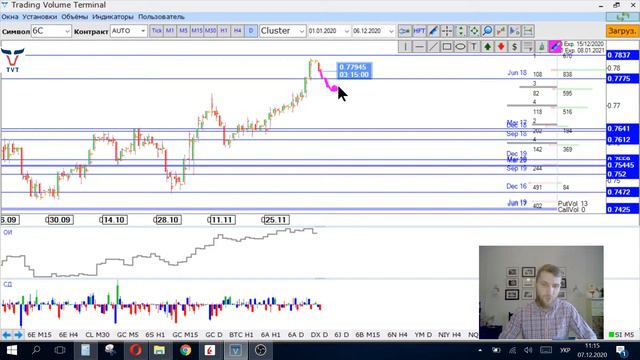Screen dimensions: 640x360
Task: Open the Индикаторы menu
Action: 113,17
